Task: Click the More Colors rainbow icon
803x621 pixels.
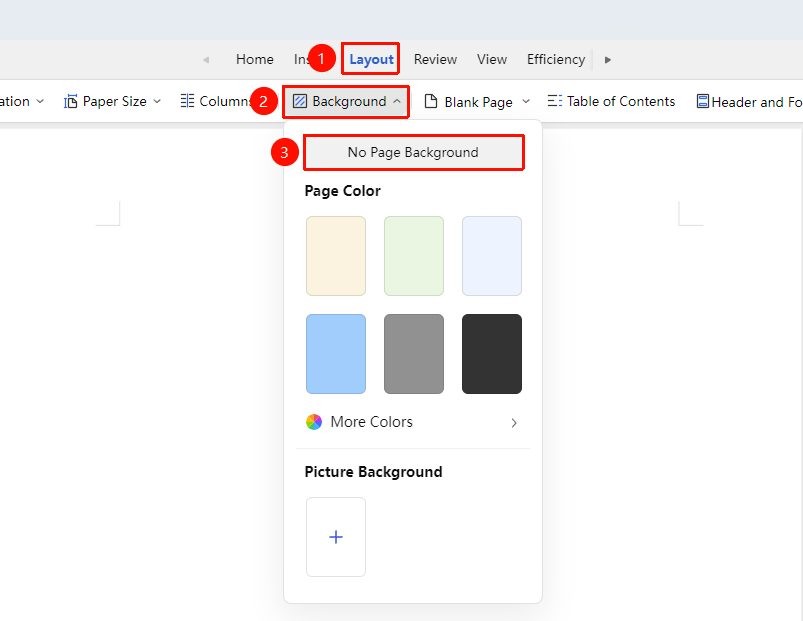Action: (x=314, y=422)
